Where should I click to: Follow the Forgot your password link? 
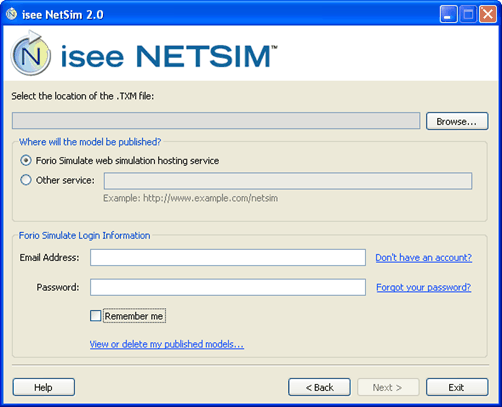pos(424,287)
